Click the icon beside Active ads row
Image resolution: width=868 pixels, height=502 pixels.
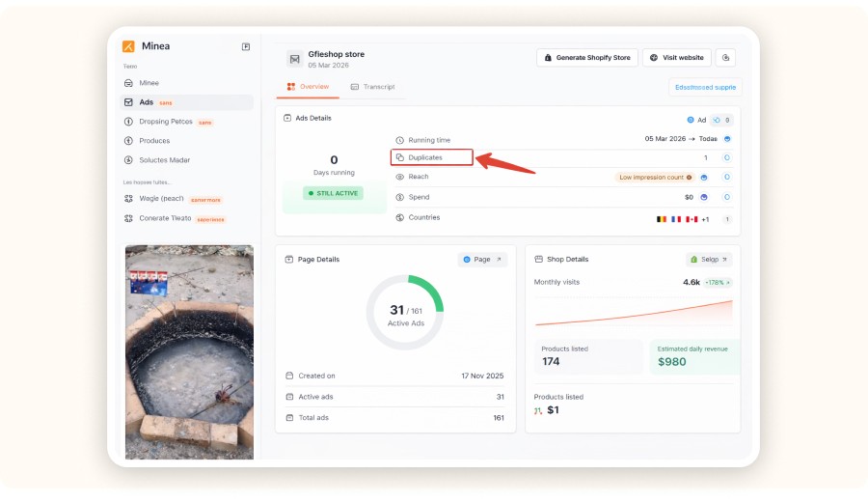pos(289,397)
